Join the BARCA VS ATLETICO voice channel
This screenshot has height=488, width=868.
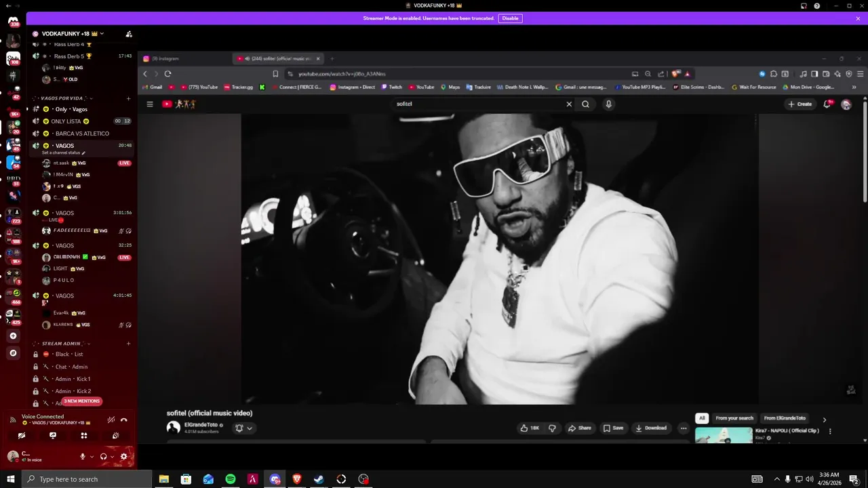pos(82,134)
